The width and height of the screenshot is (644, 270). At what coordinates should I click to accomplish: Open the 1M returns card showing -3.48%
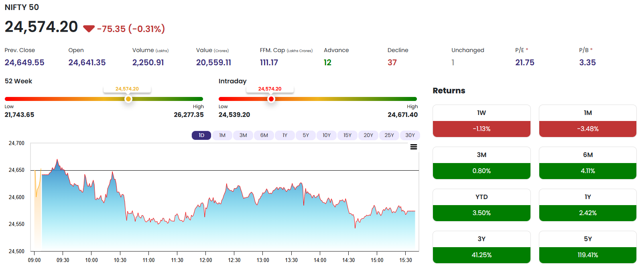(588, 121)
